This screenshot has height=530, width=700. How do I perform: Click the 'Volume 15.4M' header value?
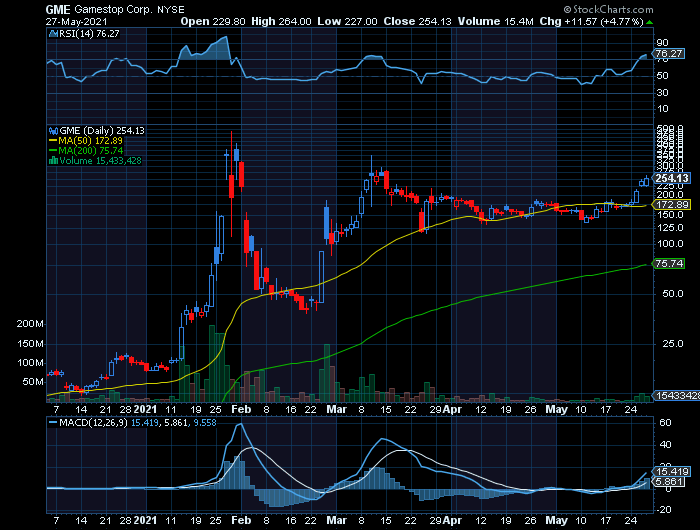(x=496, y=21)
